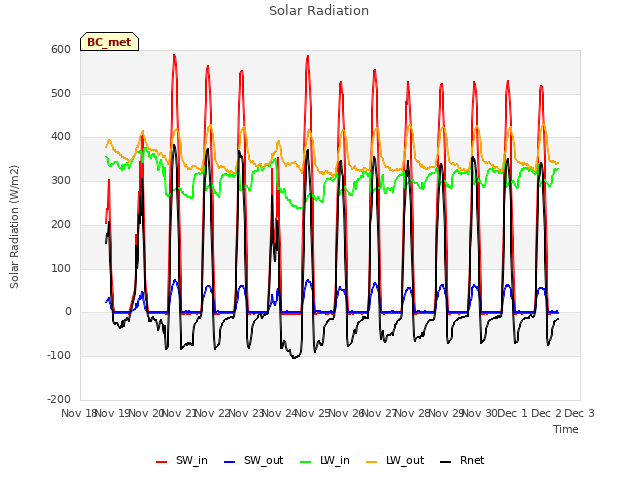
Task: Click the Dec 3 x-axis tick label
Action: click(579, 413)
